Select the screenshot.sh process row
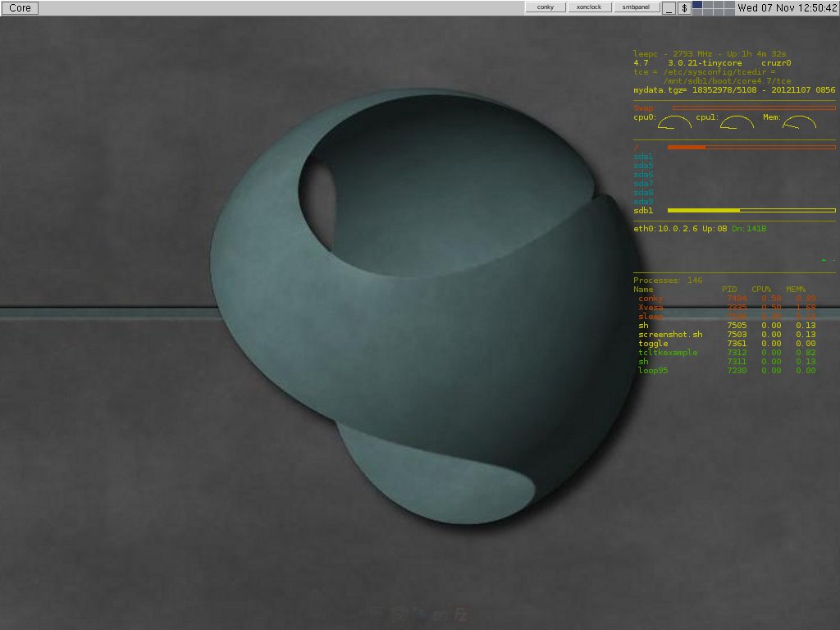Image resolution: width=840 pixels, height=630 pixels. tap(670, 335)
